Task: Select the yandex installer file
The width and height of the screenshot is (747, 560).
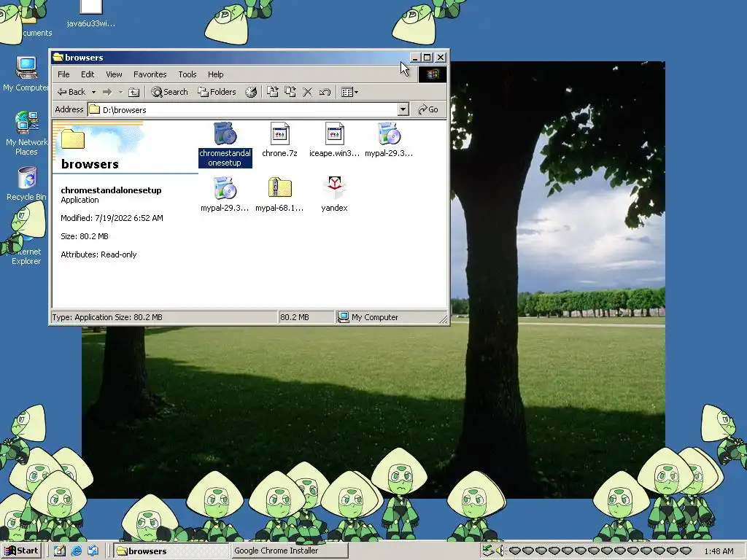Action: coord(334,194)
